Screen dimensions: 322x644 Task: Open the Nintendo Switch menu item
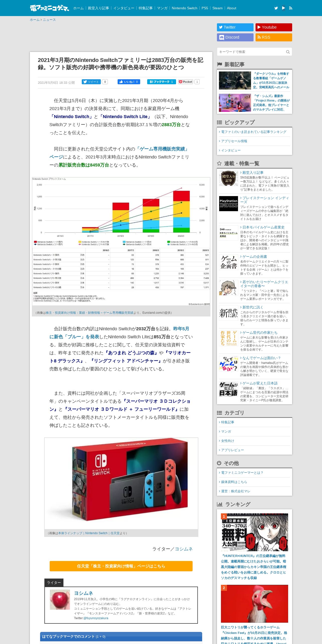point(184,8)
